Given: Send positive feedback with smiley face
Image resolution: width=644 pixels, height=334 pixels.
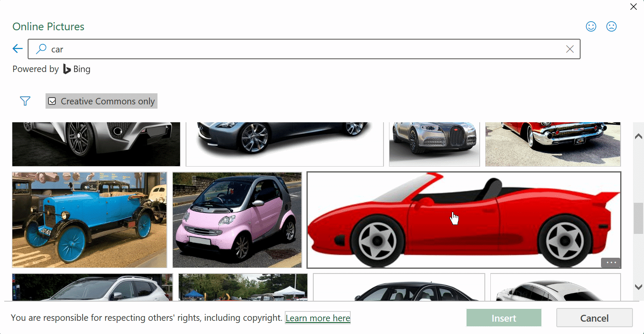Looking at the screenshot, I should [591, 26].
